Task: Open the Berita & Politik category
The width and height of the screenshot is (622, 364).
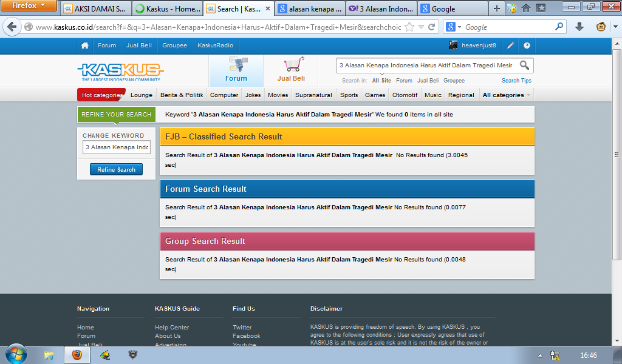Action: (182, 95)
